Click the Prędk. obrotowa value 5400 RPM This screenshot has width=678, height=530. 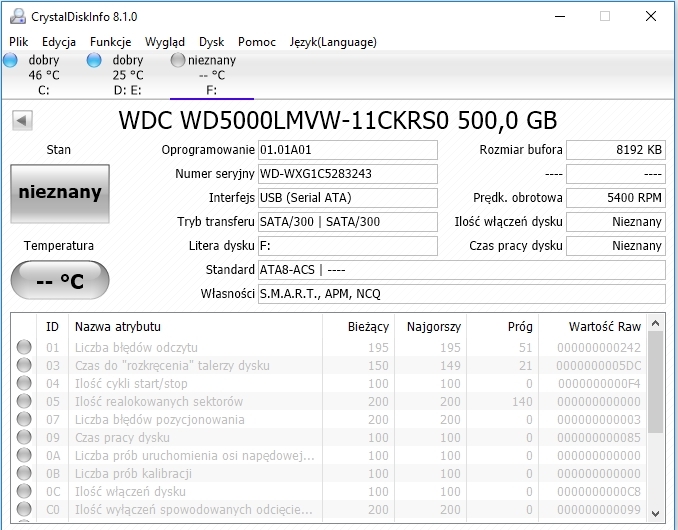pos(616,198)
